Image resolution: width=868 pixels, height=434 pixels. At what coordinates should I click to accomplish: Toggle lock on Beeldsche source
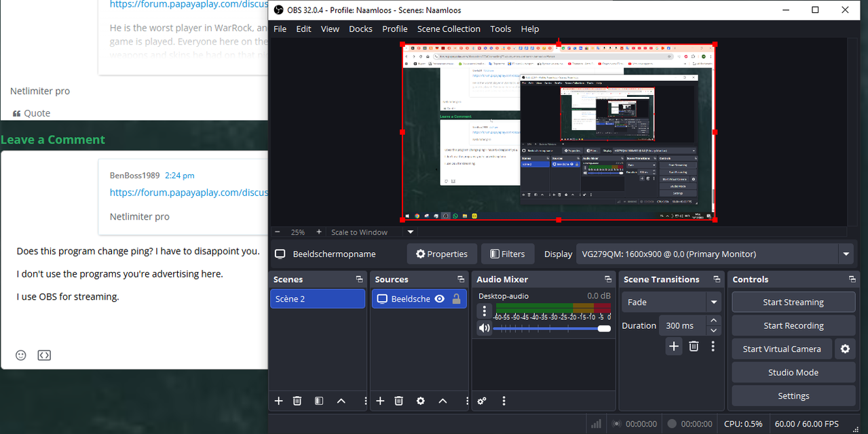pyautogui.click(x=457, y=299)
